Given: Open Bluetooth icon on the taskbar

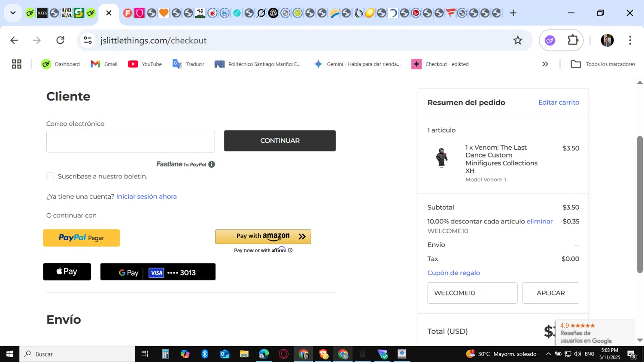Looking at the screenshot, I should pyautogui.click(x=205, y=354).
